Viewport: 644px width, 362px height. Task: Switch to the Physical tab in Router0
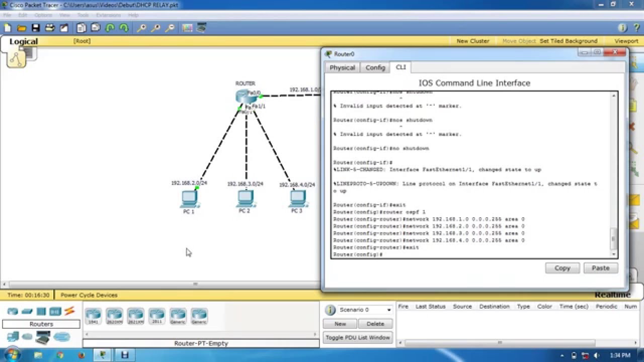click(343, 68)
